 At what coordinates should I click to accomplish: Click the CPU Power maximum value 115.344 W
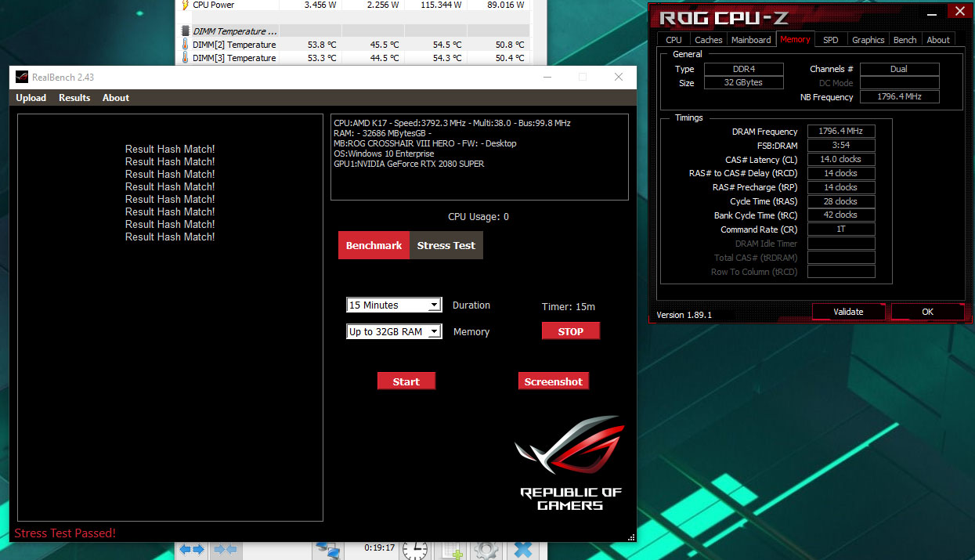click(441, 5)
